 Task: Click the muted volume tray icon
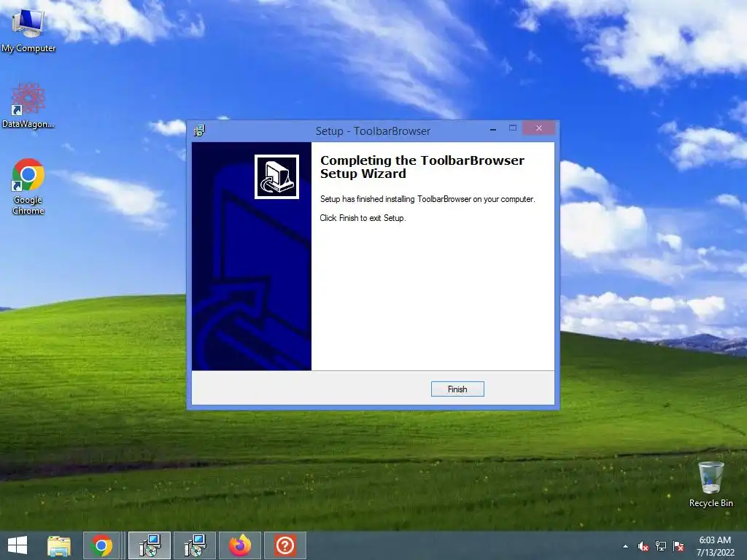pos(643,546)
